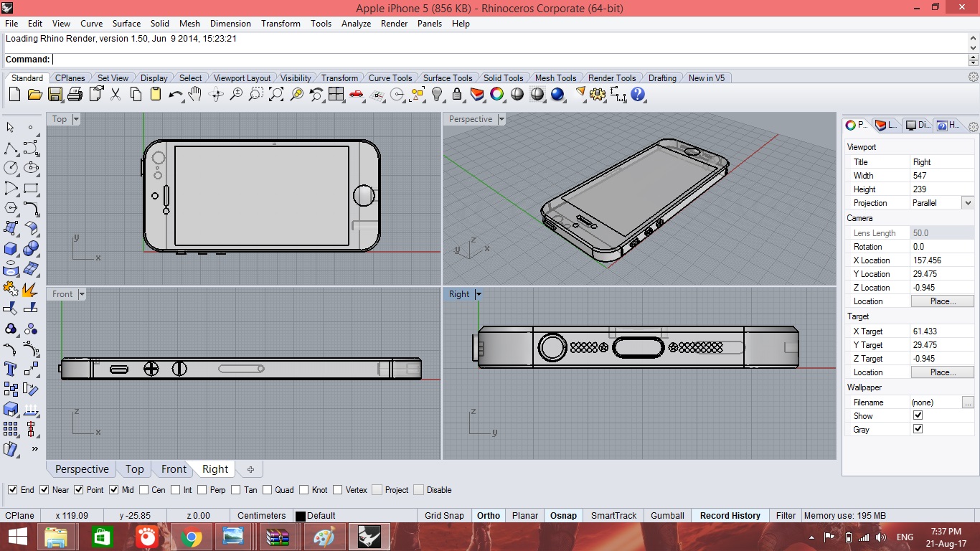Screen dimensions: 980x551
Task: Open the four-viewport layout tool
Action: [336, 94]
